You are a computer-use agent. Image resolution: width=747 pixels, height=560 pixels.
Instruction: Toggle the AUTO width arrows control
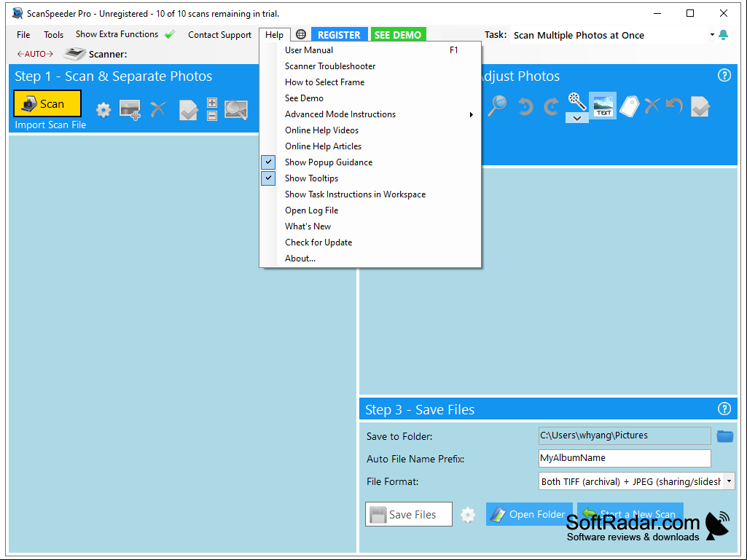35,54
